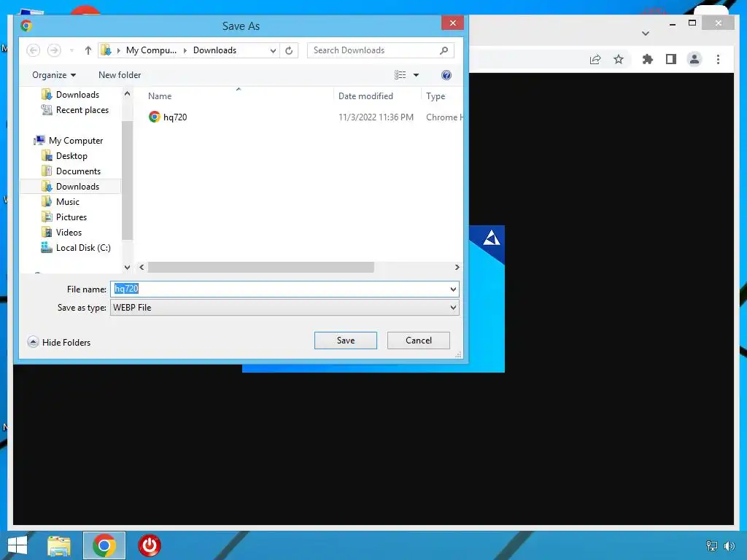
Task: Click the Save button
Action: (345, 341)
